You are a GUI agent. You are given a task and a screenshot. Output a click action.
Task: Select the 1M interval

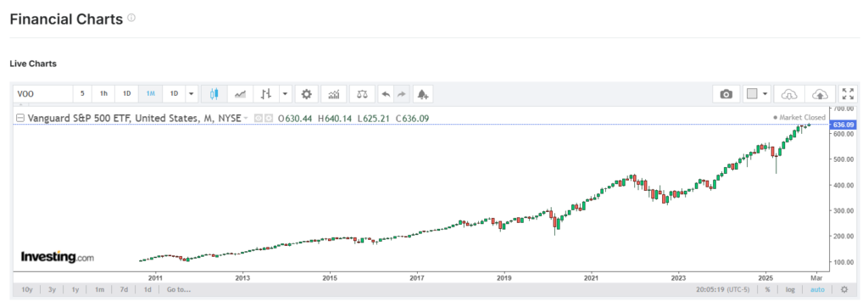tap(151, 93)
